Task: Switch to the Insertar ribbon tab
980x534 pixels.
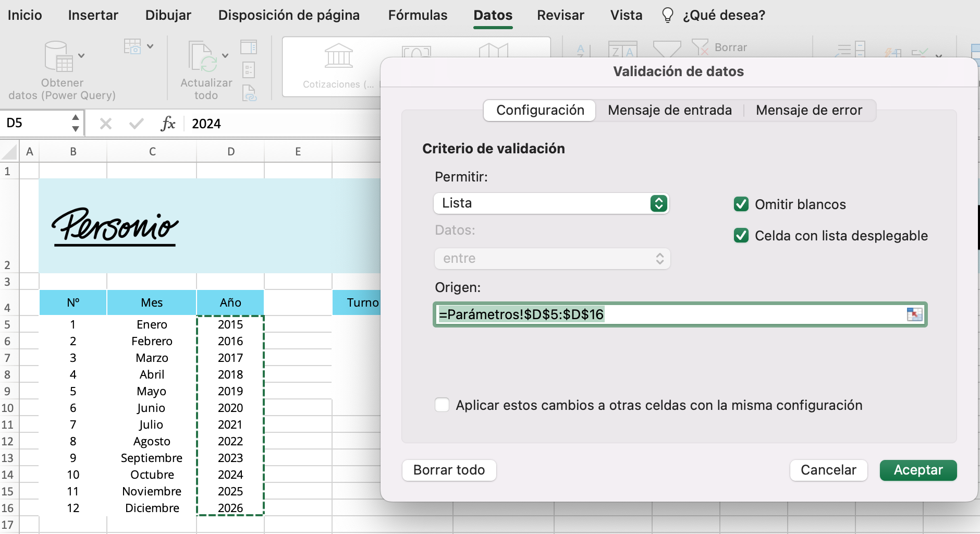Action: [x=93, y=15]
